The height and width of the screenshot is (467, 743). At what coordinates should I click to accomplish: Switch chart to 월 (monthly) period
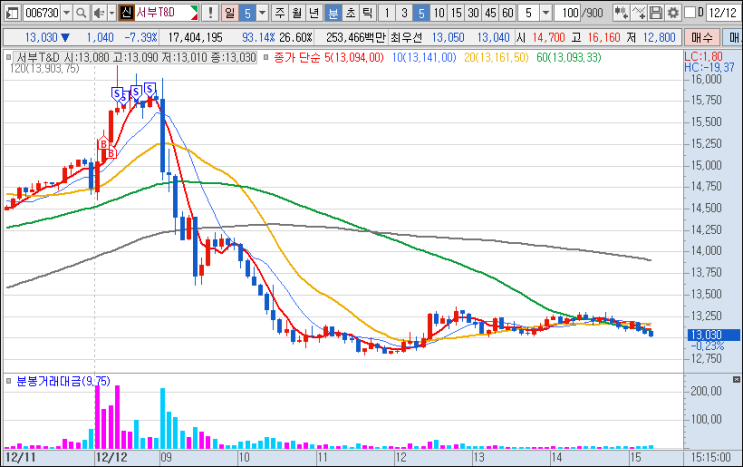click(297, 13)
